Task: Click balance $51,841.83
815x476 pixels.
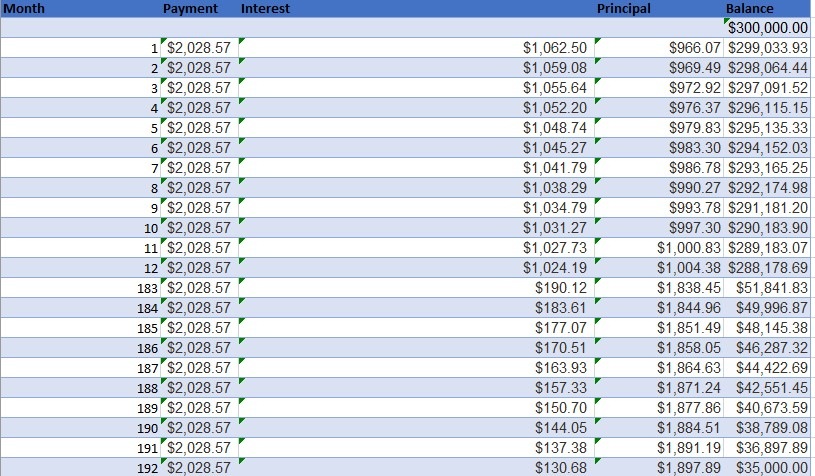Action: [x=767, y=288]
